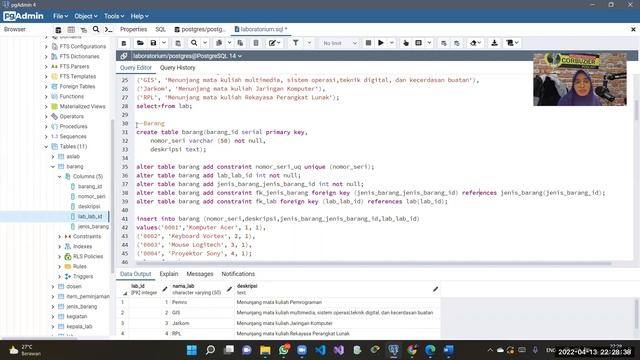Open the Execute options dropdown arrow
640x360 pixels.
[x=391, y=43]
